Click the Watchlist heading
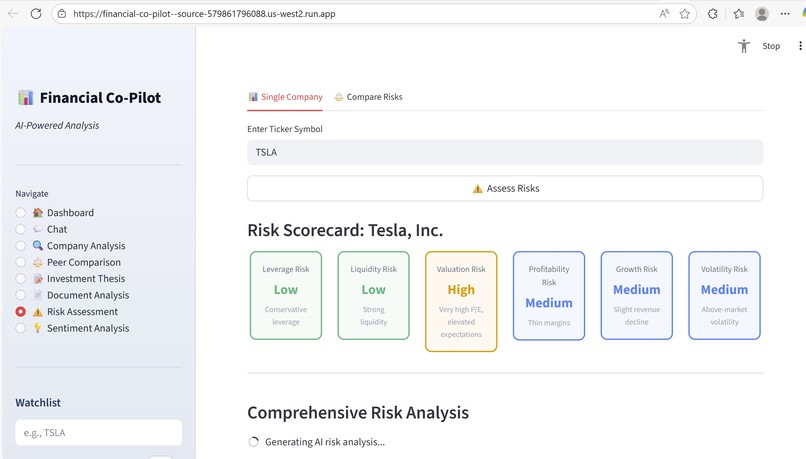 click(x=38, y=402)
